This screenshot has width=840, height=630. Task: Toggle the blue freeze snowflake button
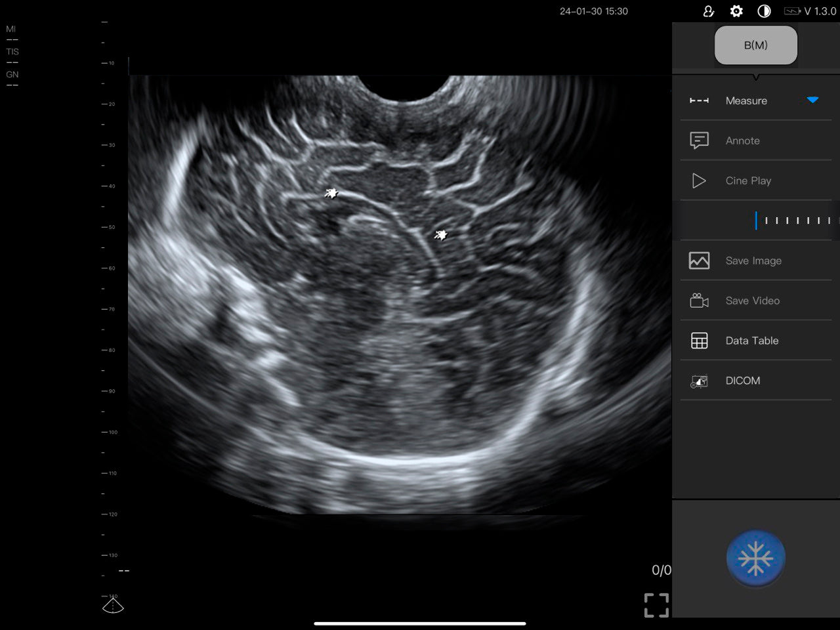point(755,558)
